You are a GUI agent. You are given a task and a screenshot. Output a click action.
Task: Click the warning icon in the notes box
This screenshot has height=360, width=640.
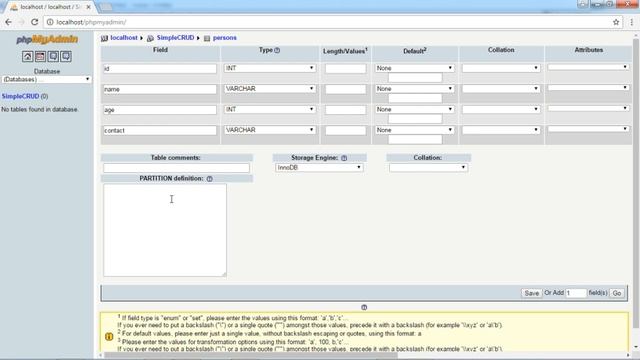click(x=109, y=337)
